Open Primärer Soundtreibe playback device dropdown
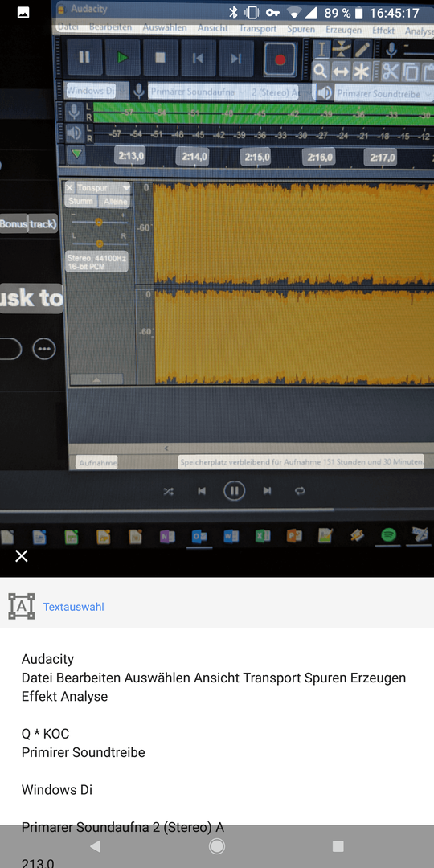434x868 pixels. pos(384,94)
